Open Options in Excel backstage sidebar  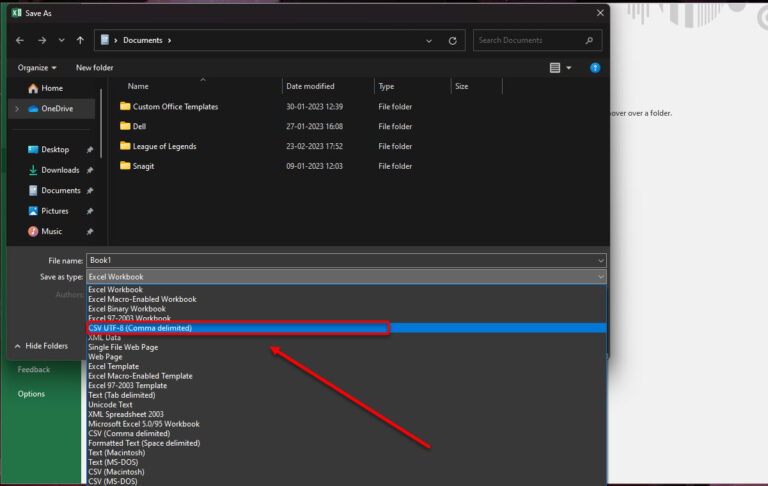[31, 394]
